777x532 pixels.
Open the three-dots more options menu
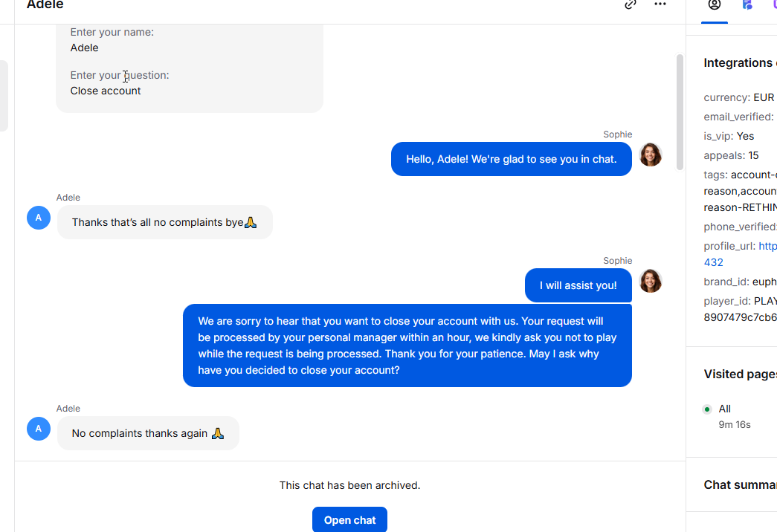coord(660,4)
